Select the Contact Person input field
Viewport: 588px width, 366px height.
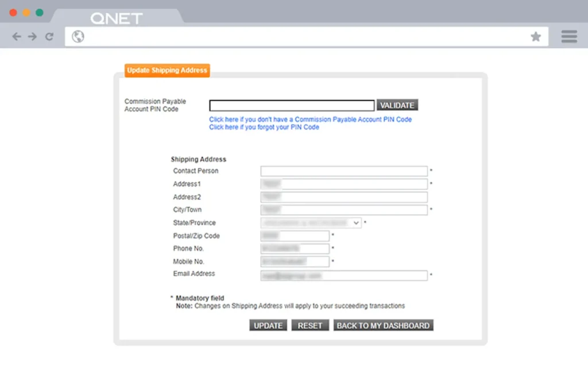click(343, 171)
